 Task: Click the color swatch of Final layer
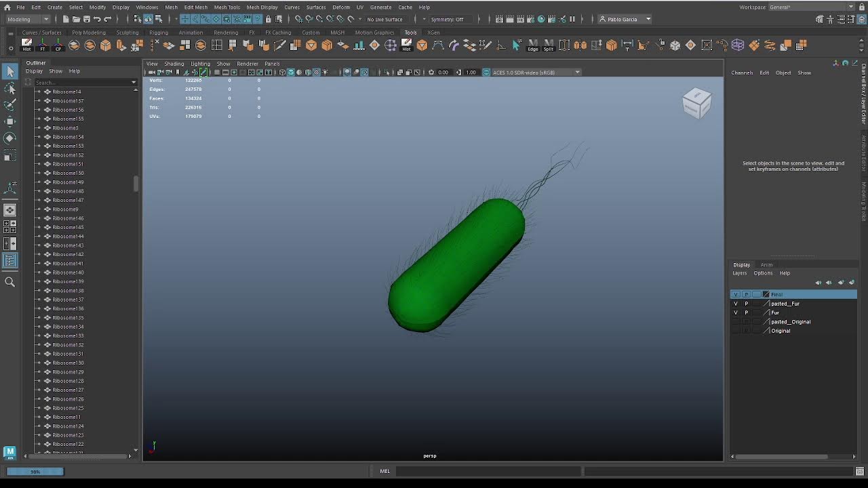click(x=766, y=295)
